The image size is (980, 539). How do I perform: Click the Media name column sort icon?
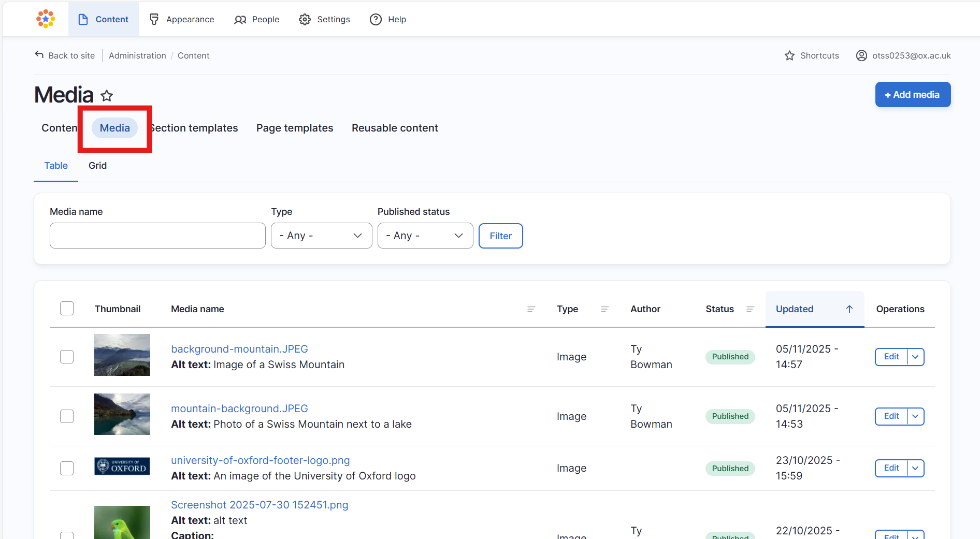tap(531, 309)
